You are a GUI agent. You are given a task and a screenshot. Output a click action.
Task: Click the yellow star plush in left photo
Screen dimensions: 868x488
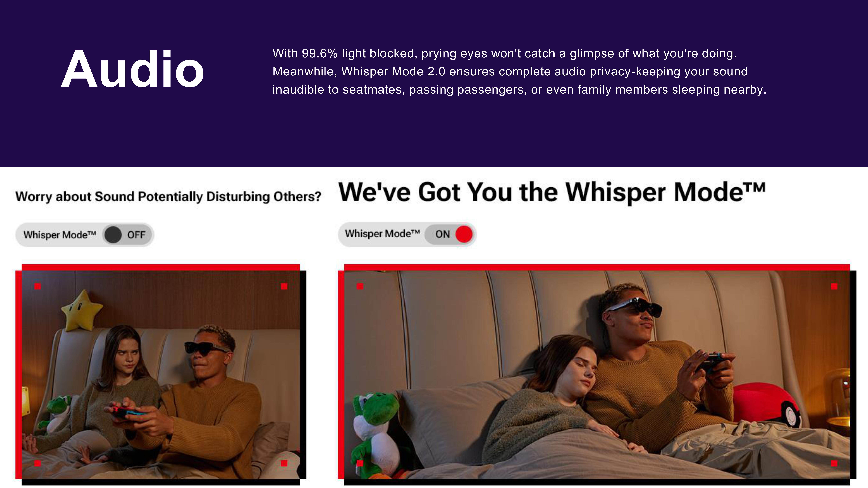[82, 311]
